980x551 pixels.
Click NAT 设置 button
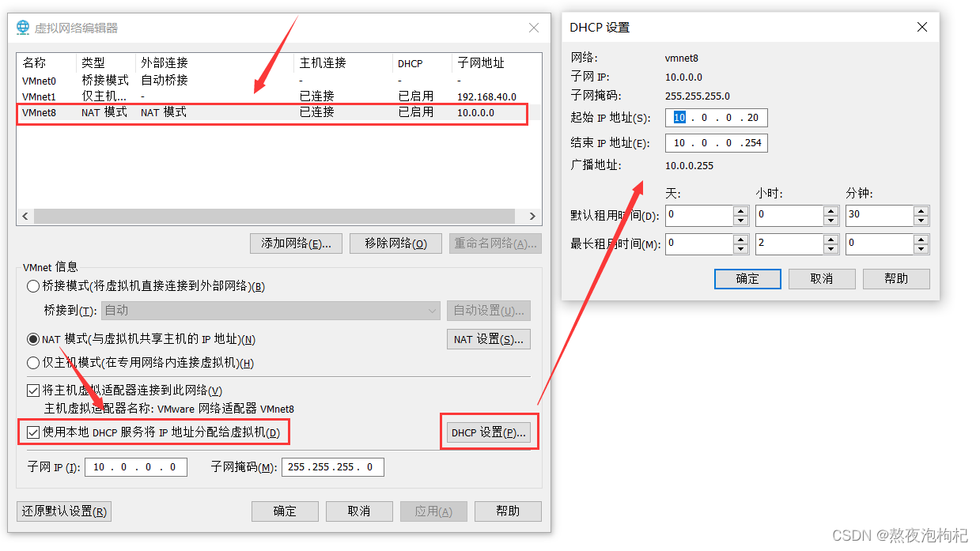[489, 339]
